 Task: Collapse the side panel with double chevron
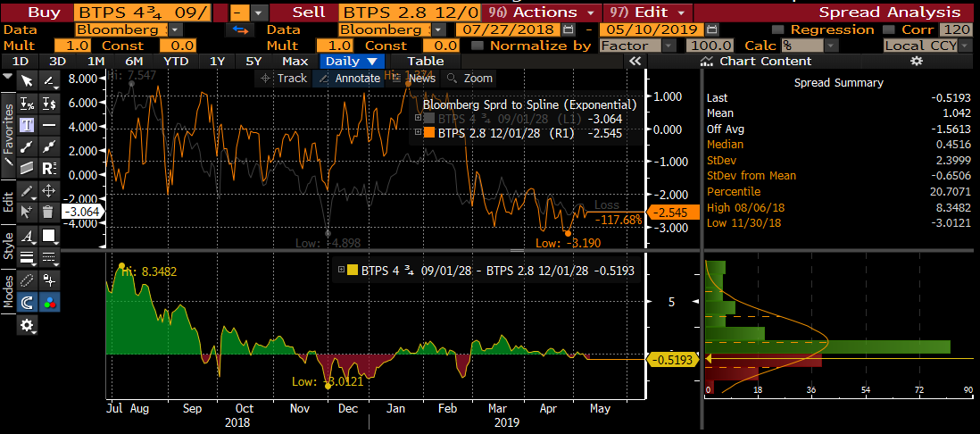point(635,61)
